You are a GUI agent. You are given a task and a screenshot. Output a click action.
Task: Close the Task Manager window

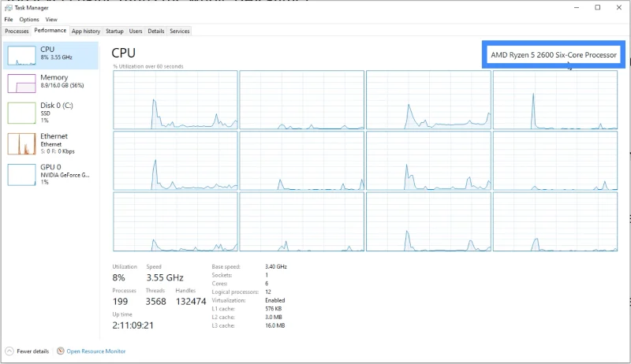619,8
